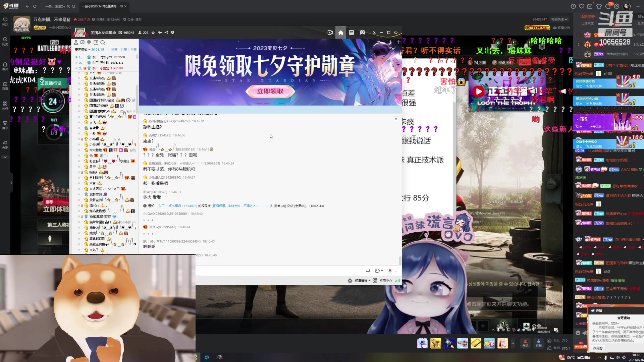Click the YY chat scroll-to-top arrow

click(396, 119)
